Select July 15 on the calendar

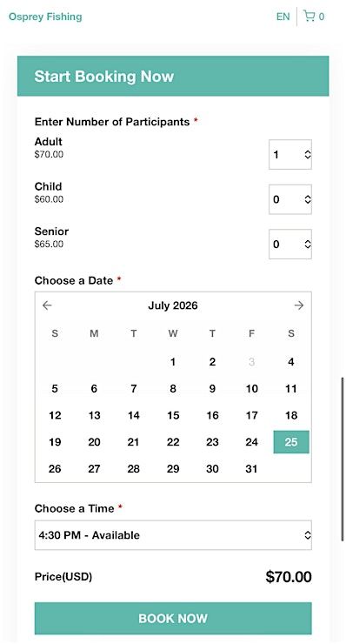(x=173, y=415)
